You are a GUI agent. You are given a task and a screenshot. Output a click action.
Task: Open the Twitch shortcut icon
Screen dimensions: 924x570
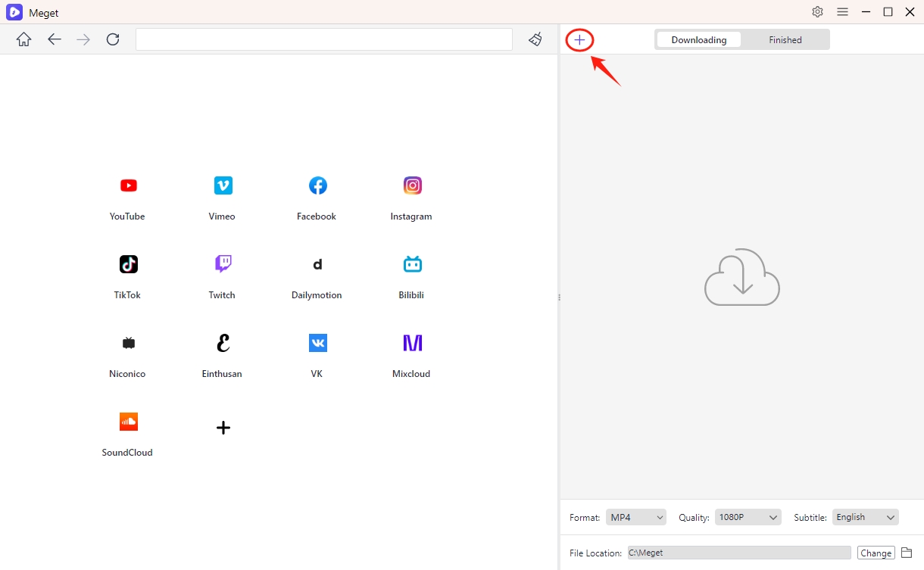tap(223, 265)
